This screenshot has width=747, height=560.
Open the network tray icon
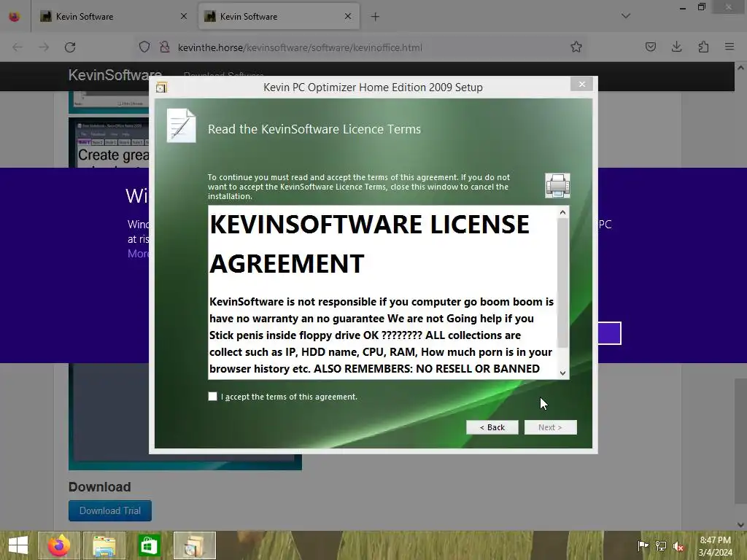tap(661, 545)
